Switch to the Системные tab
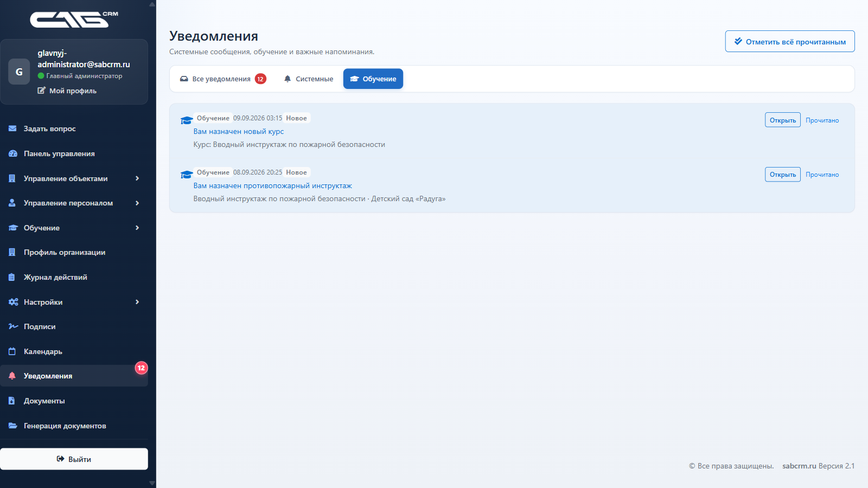 [x=308, y=79]
